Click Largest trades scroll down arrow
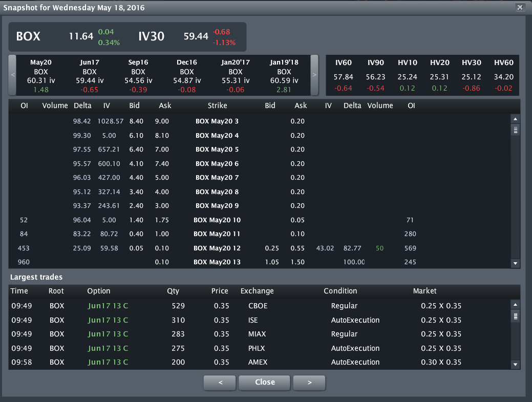The width and height of the screenshot is (532, 402). (x=515, y=365)
